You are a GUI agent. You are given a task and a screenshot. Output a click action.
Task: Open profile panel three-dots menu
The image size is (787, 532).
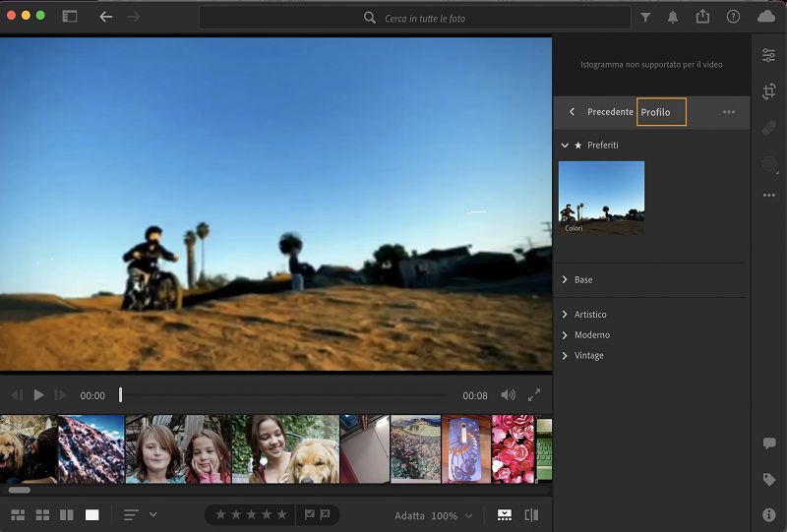click(x=729, y=112)
